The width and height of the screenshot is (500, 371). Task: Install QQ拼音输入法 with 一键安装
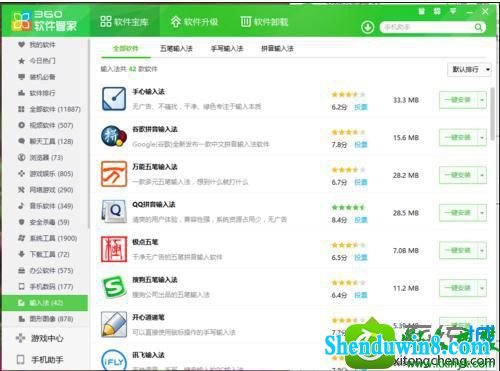click(x=459, y=213)
